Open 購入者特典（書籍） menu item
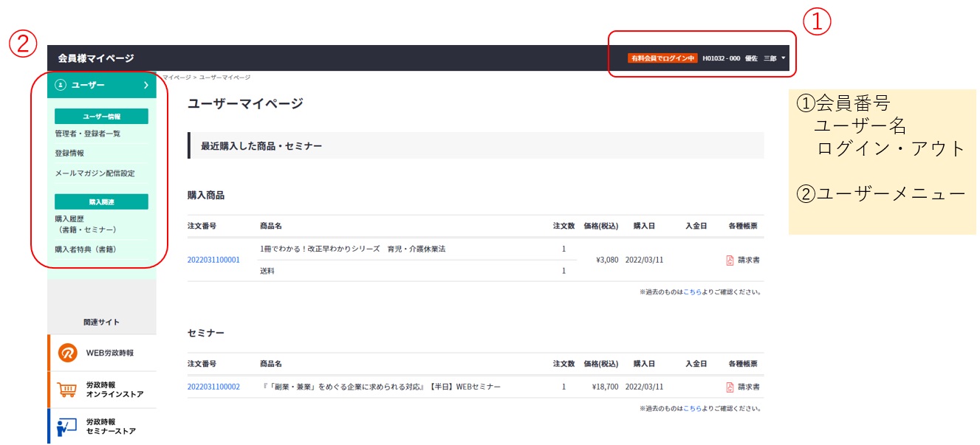Screen dimensions: 980x445 point(86,249)
